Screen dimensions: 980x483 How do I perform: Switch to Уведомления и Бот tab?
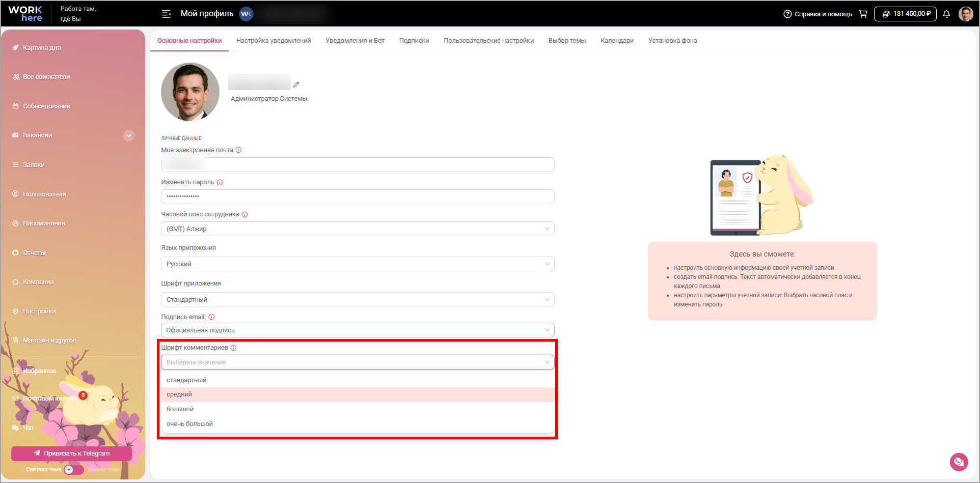355,41
